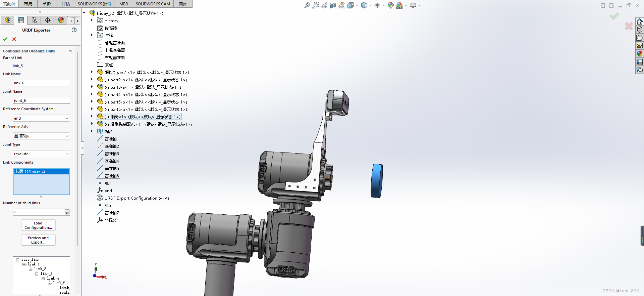This screenshot has height=296, width=644.
Task: Click the Preview and Export... button
Action: (38, 240)
